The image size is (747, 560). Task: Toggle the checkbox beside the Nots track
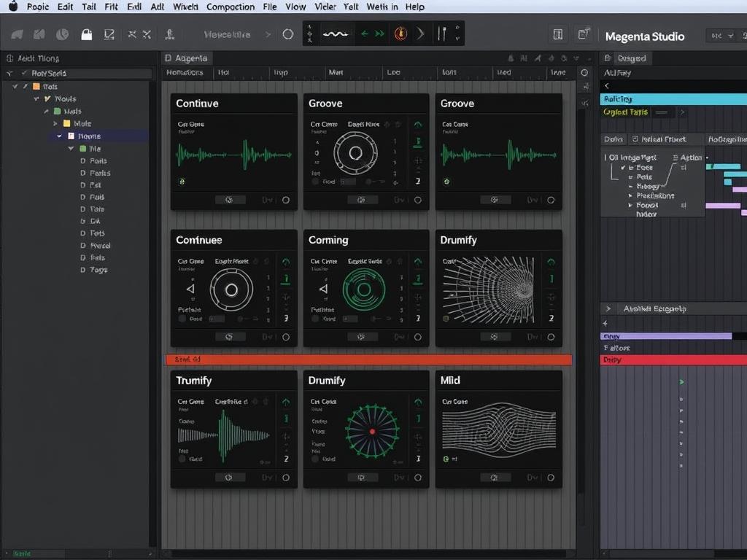pos(15,87)
